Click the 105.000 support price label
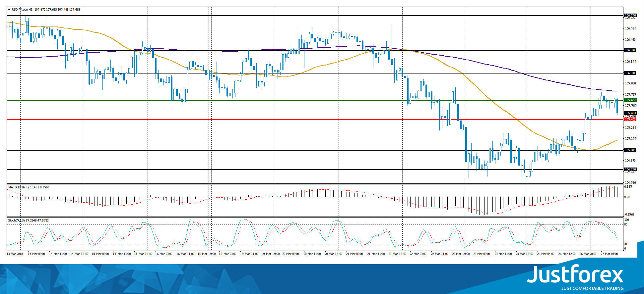644x294 pixels. 630,150
